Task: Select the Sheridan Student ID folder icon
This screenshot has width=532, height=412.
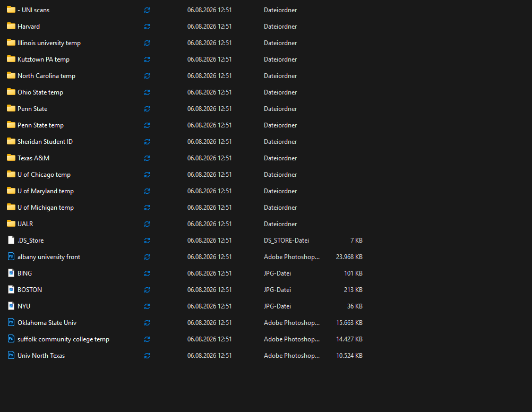Action: click(x=11, y=141)
